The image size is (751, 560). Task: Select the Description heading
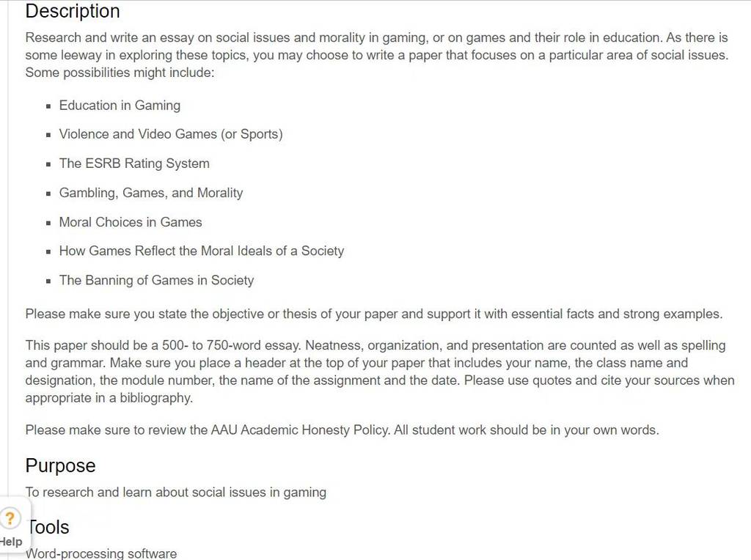(73, 11)
